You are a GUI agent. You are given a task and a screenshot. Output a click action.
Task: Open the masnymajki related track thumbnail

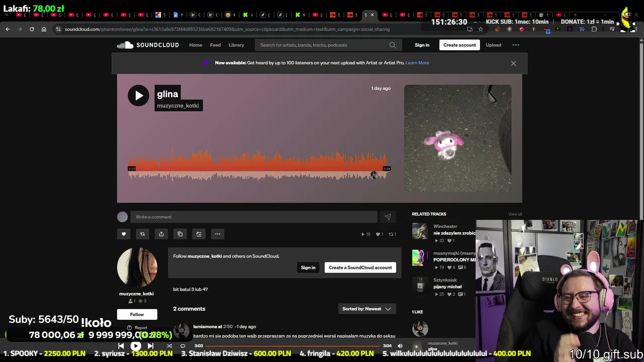coord(420,257)
